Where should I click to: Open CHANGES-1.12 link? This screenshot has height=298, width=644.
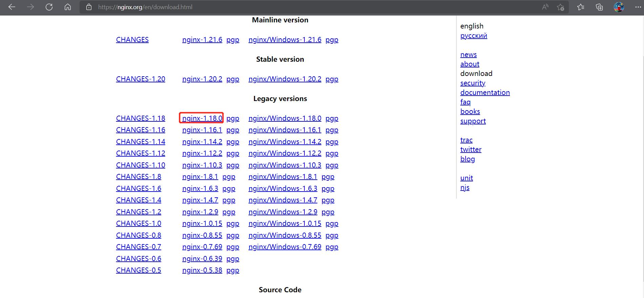141,153
